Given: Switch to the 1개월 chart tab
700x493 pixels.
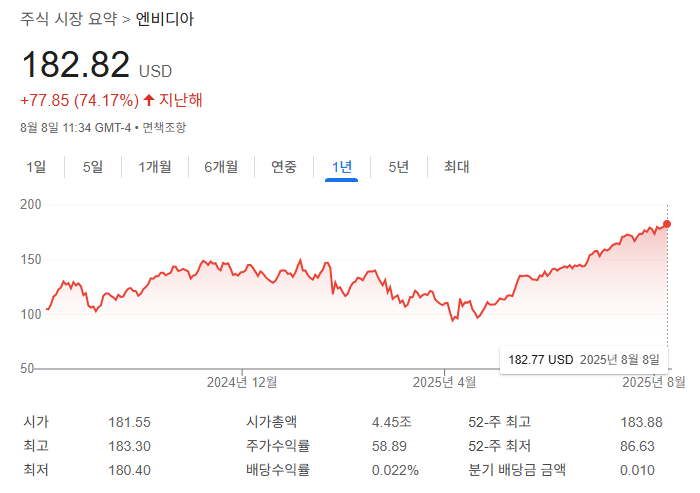Looking at the screenshot, I should [x=155, y=167].
